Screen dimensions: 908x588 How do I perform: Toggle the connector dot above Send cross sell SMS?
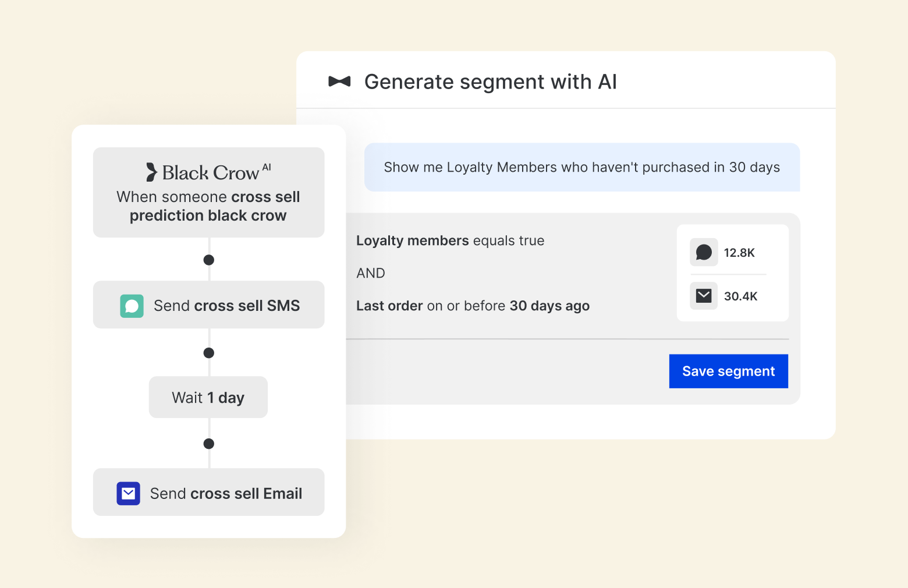pos(208,260)
